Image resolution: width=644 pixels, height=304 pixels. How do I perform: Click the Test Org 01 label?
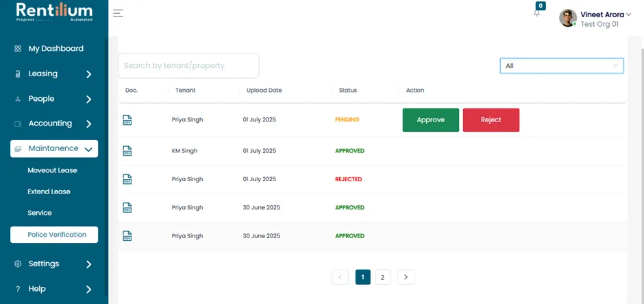click(x=599, y=24)
